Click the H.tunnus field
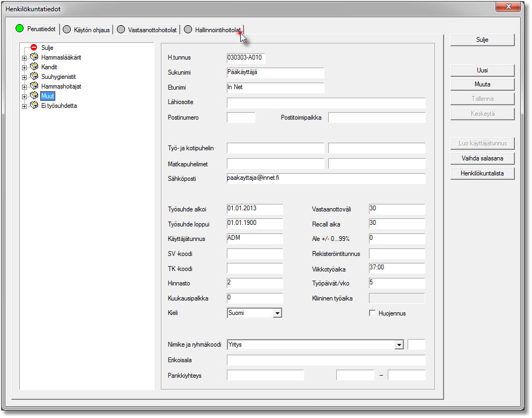This screenshot has height=418, width=532. pyautogui.click(x=246, y=58)
